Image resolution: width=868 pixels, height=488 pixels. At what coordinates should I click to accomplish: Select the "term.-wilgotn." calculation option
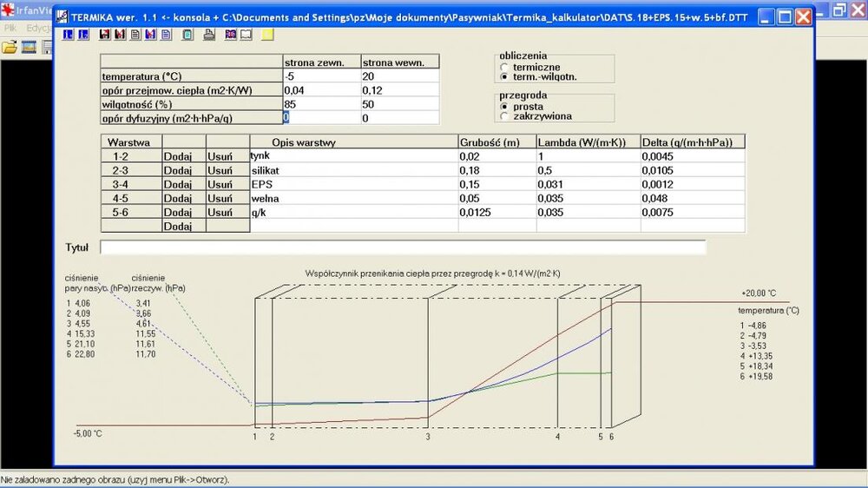pyautogui.click(x=504, y=76)
